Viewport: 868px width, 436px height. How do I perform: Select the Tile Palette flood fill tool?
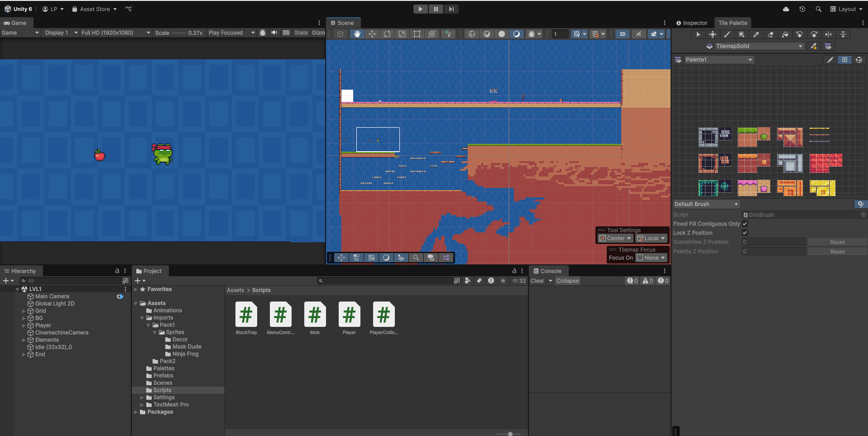[785, 34]
